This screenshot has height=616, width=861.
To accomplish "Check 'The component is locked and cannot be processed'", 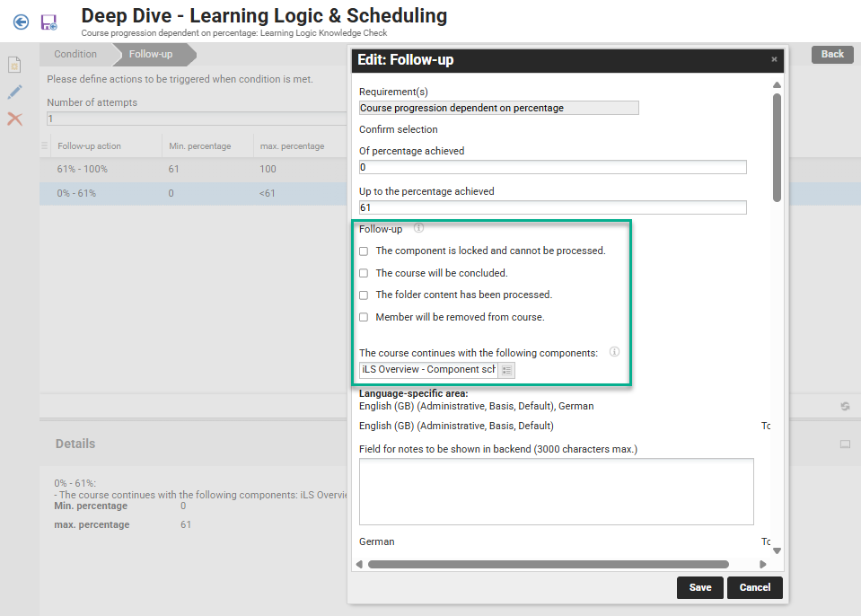I will tap(364, 251).
